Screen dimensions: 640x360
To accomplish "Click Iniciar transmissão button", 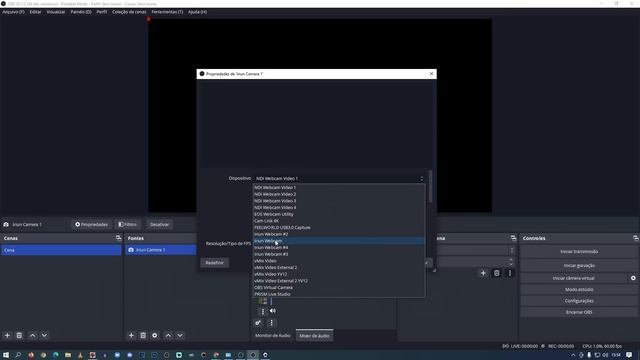I will (x=579, y=251).
